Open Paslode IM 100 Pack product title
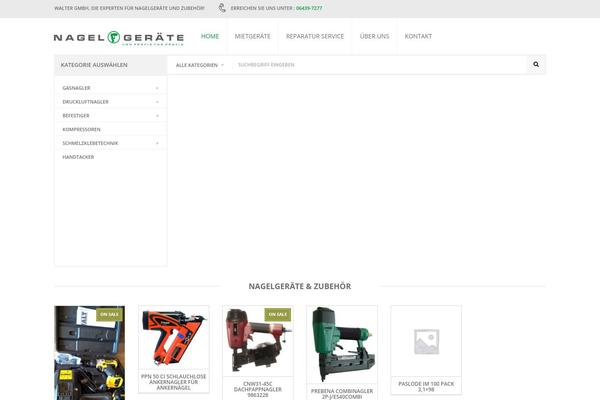Screen dimensions: 600x400 (x=426, y=387)
